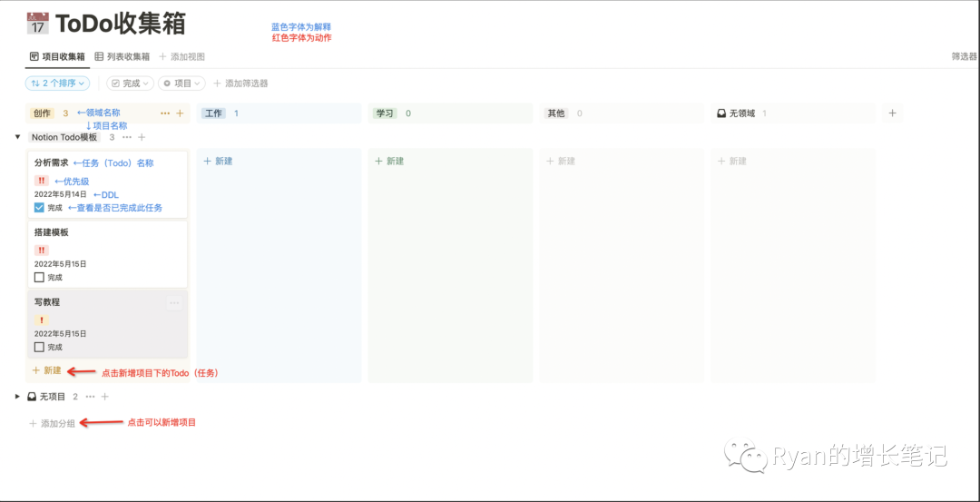Screen dimensions: 980x502
Task: Click 添加视图 to add a view
Action: tap(181, 57)
